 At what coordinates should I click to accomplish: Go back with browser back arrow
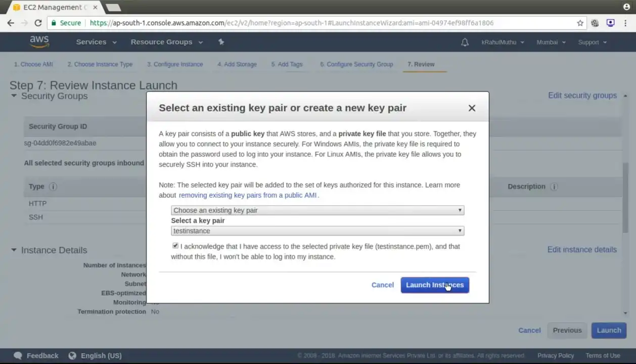[11, 23]
